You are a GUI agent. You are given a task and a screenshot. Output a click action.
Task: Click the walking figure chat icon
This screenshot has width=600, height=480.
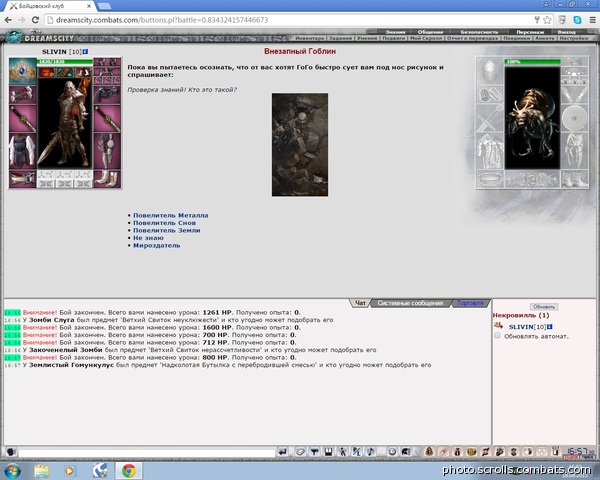[x=342, y=452]
